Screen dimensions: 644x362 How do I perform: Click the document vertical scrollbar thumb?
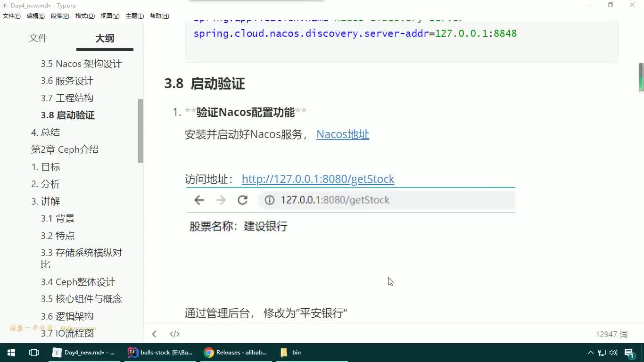coord(641,77)
